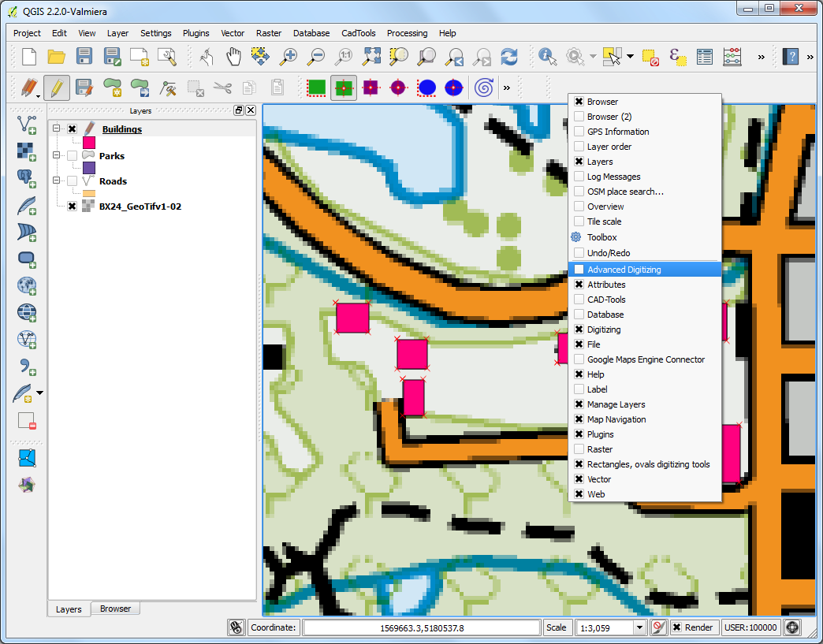Select the Identify Features tool
Screen dimensions: 823x644
547,57
